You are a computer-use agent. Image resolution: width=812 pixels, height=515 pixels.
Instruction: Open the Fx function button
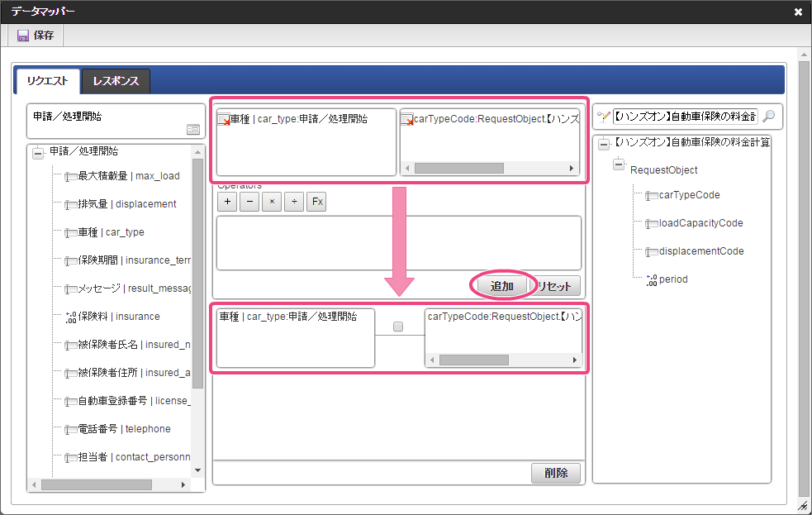pyautogui.click(x=317, y=202)
